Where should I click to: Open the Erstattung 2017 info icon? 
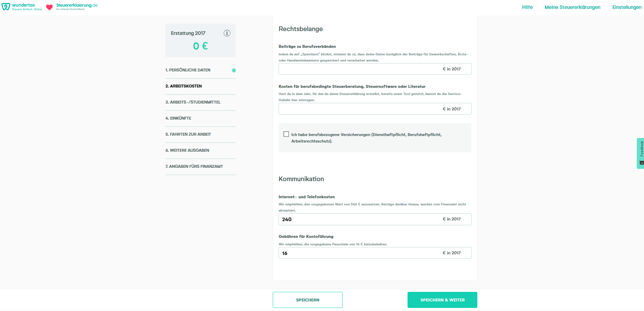click(227, 33)
